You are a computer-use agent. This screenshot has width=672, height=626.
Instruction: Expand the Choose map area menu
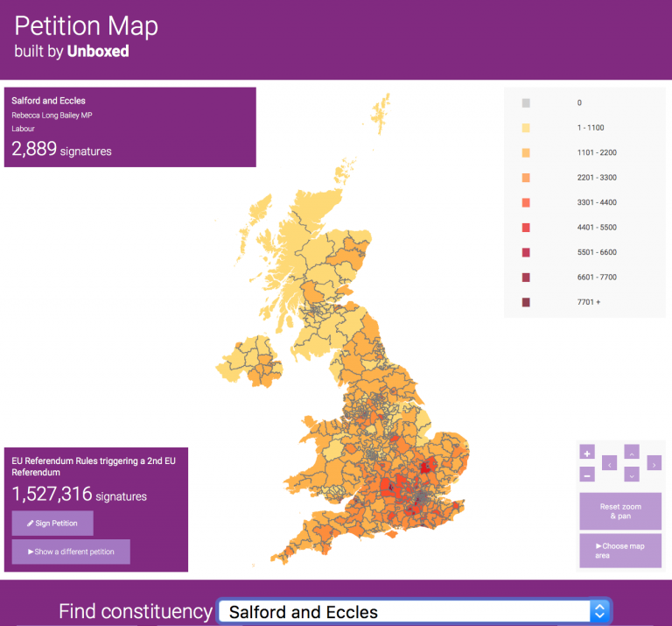tap(619, 551)
